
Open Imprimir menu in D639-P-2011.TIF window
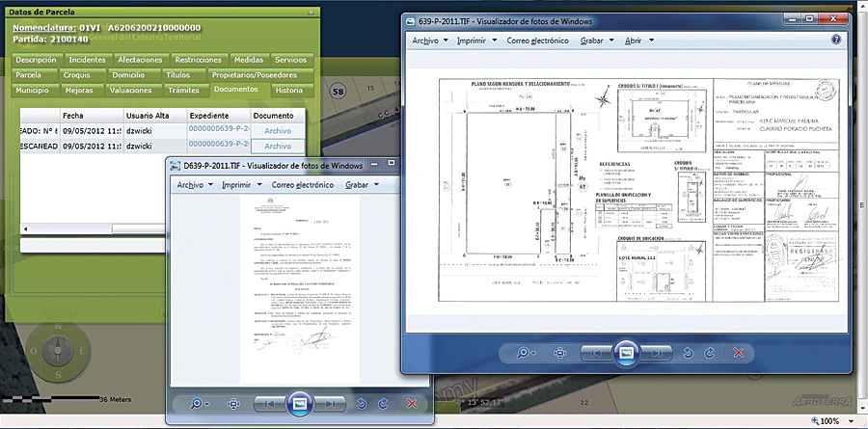(241, 185)
